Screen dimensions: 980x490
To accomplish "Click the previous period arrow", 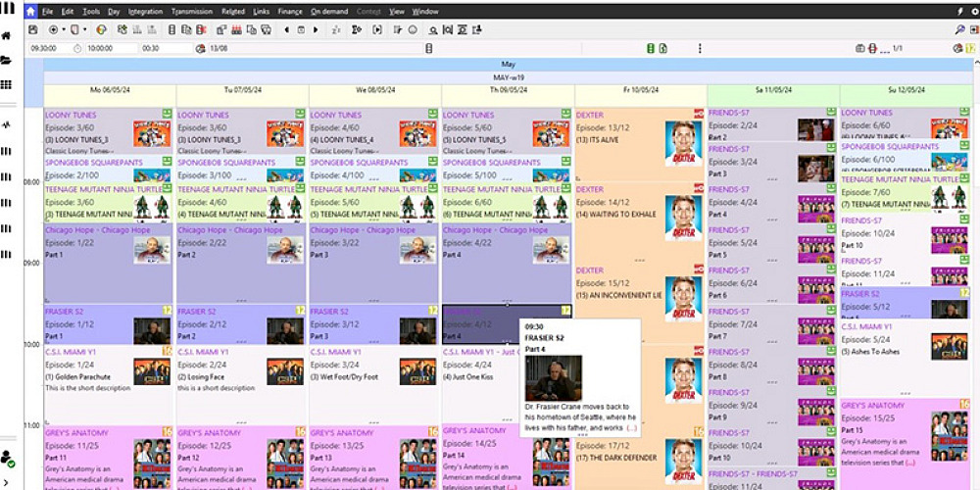I will tap(286, 29).
